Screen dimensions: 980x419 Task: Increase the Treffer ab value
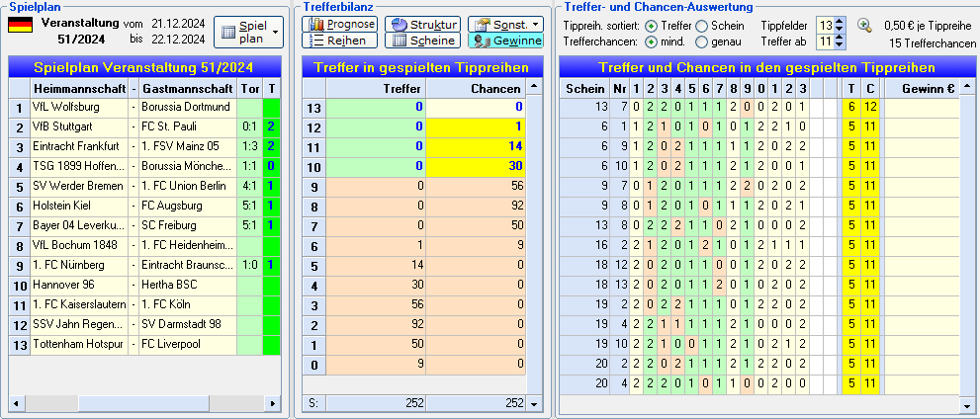(x=840, y=39)
